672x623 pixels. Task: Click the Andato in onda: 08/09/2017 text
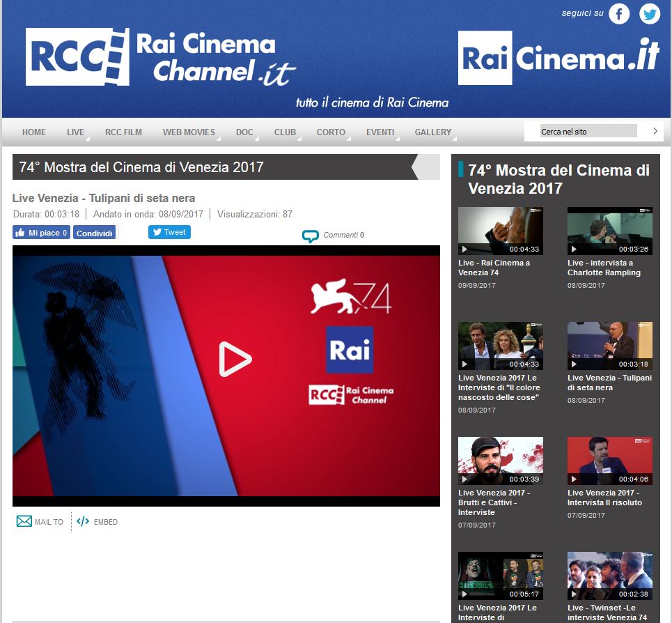click(148, 214)
